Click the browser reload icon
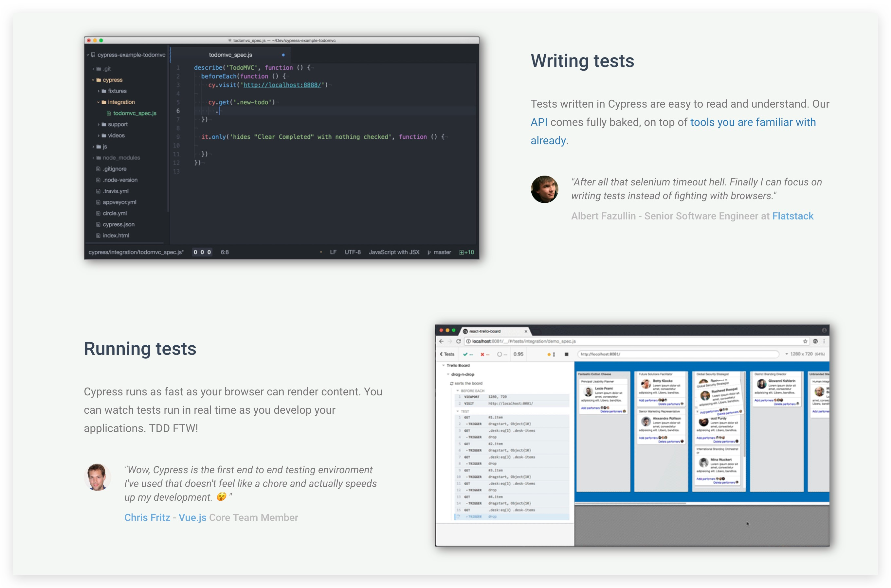 (x=458, y=341)
